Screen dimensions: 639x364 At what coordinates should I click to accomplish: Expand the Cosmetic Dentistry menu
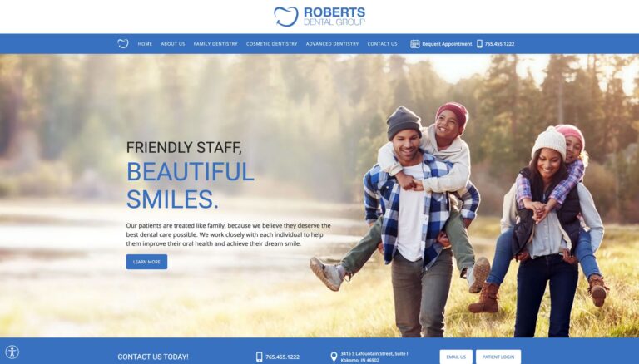pyautogui.click(x=272, y=44)
